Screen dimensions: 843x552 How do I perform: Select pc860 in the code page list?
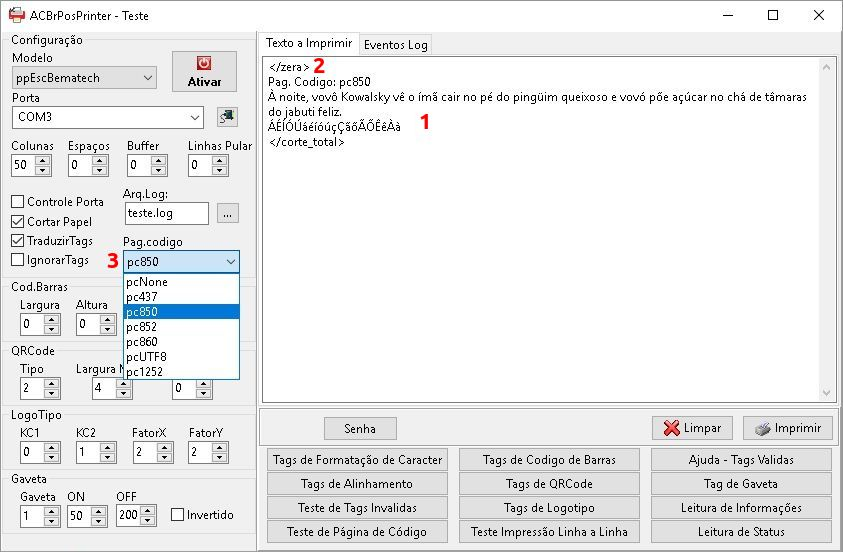[x=181, y=342]
